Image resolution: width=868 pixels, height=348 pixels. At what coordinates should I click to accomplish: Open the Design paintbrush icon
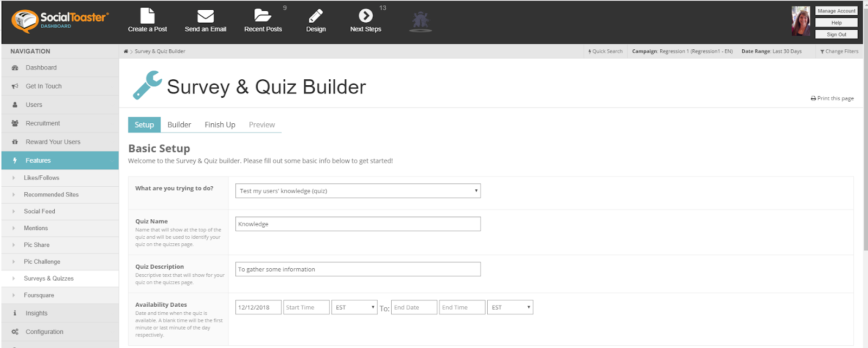click(316, 16)
